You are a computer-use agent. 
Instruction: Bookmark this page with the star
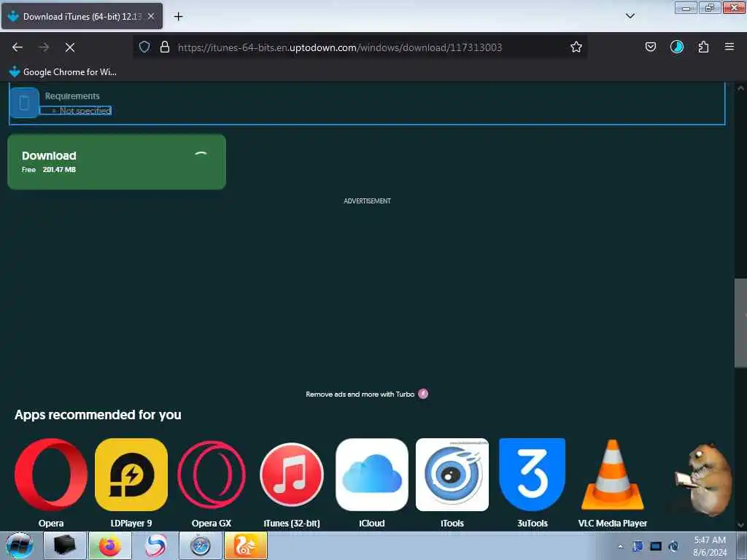576,47
